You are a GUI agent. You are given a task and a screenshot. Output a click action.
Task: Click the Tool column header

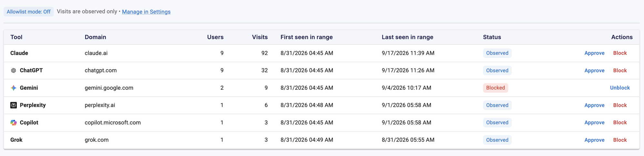pos(16,37)
